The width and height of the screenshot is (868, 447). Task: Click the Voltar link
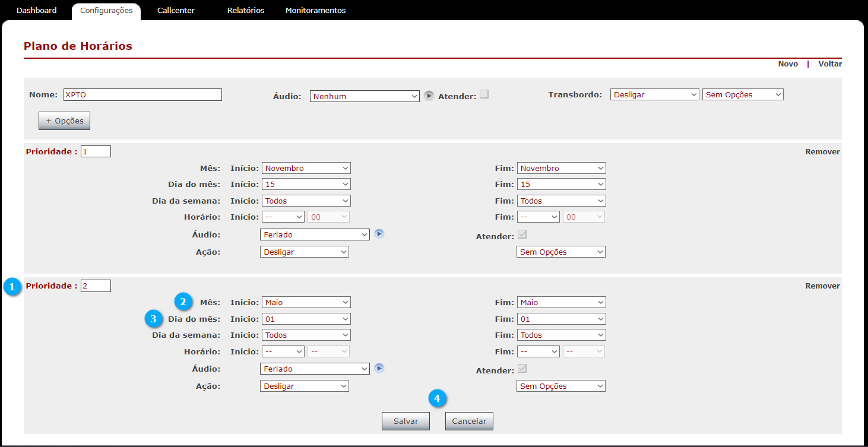pos(830,64)
